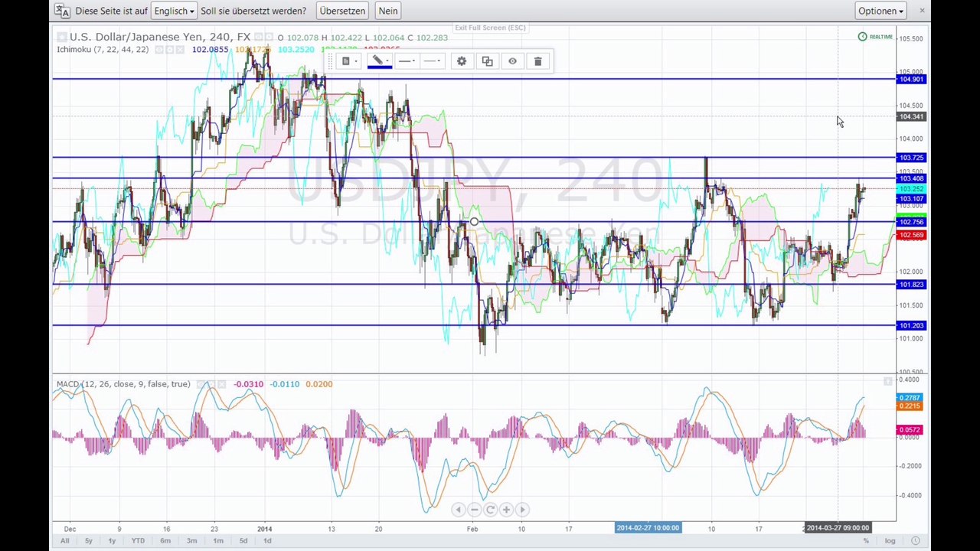Close the translation bar
This screenshot has width=980, height=551.
[x=922, y=11]
